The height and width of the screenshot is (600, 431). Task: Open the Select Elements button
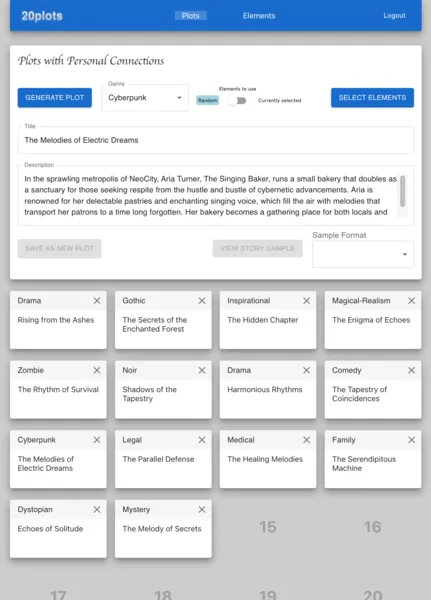(x=372, y=98)
